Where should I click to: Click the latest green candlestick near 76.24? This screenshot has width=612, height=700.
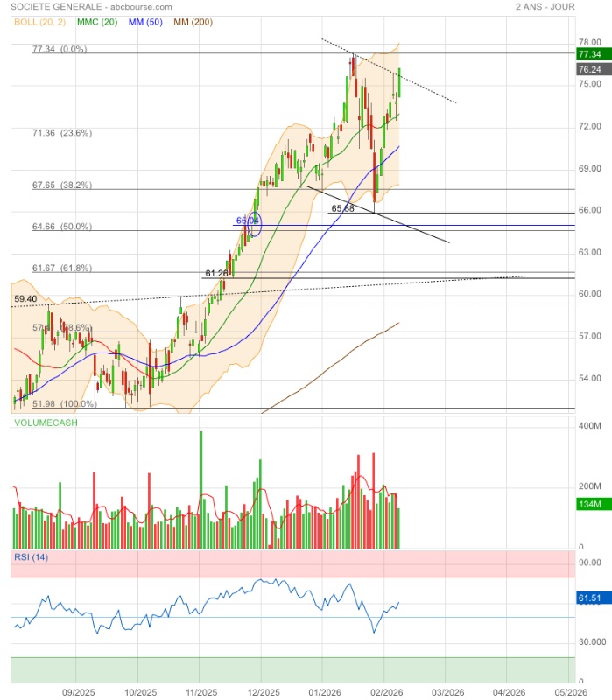tap(399, 82)
